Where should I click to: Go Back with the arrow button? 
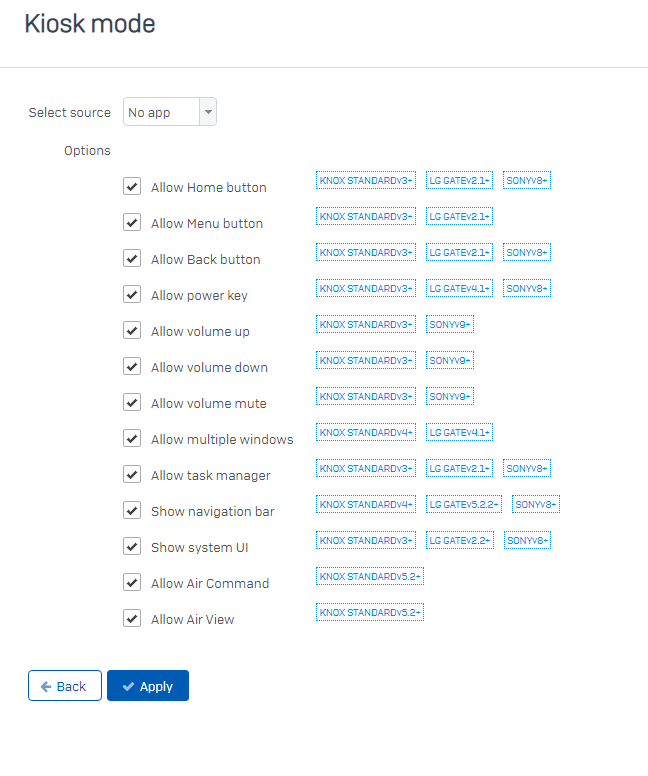(65, 686)
